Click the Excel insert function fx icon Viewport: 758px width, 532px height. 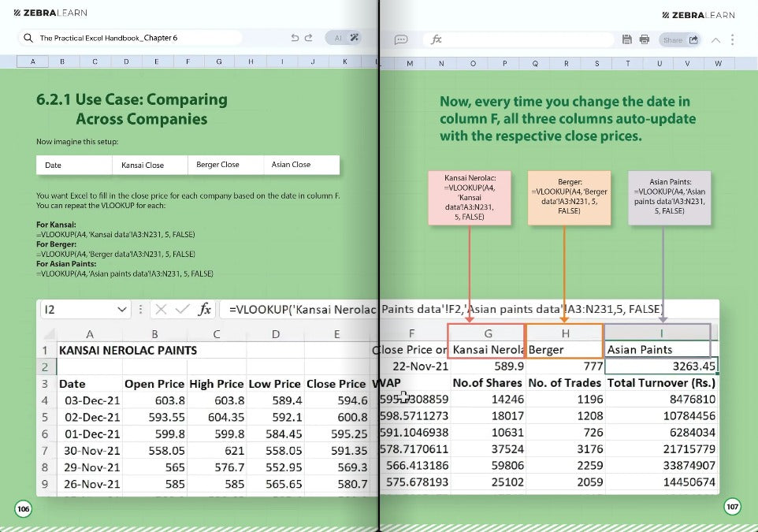(x=205, y=310)
